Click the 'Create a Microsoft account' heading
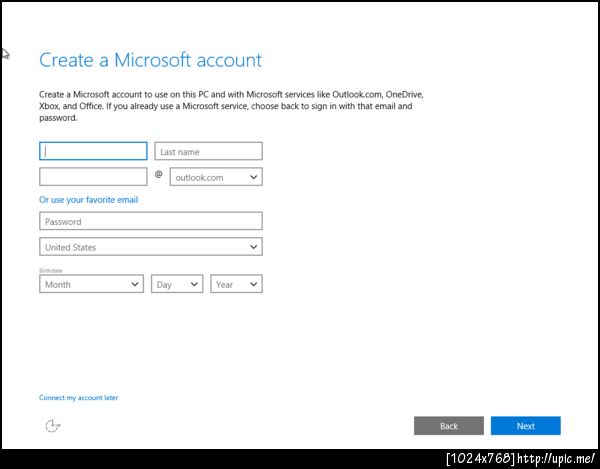Viewport: 600px width, 469px height. coord(150,60)
